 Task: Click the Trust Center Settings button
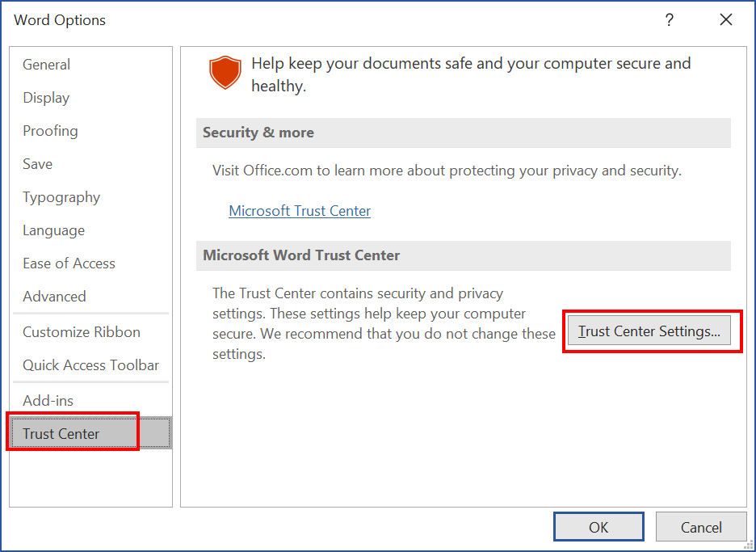649,331
